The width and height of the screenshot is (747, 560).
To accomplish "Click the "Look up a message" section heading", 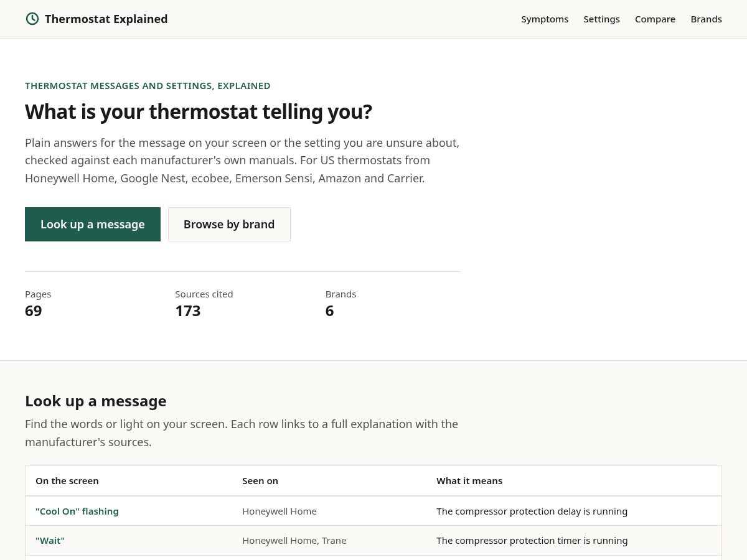I will [96, 401].
